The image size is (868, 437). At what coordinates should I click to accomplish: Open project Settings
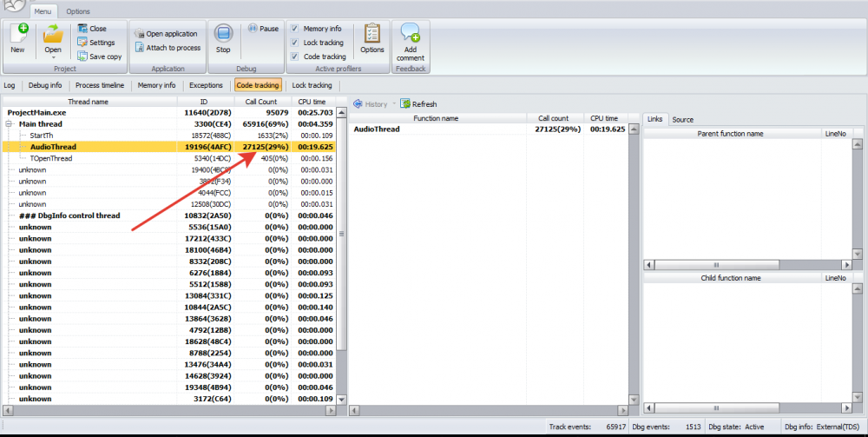point(96,42)
